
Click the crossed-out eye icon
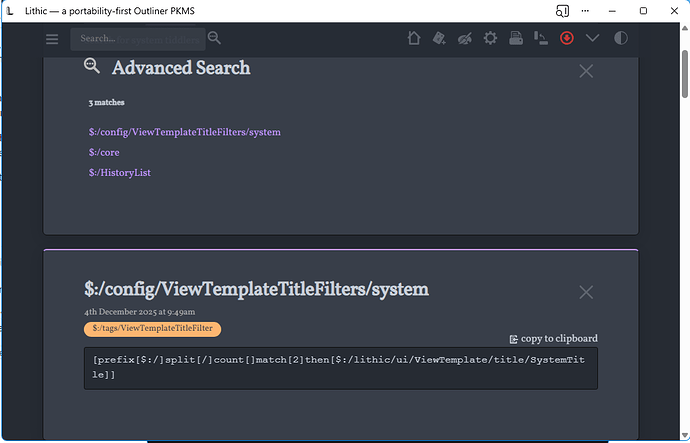(x=464, y=39)
